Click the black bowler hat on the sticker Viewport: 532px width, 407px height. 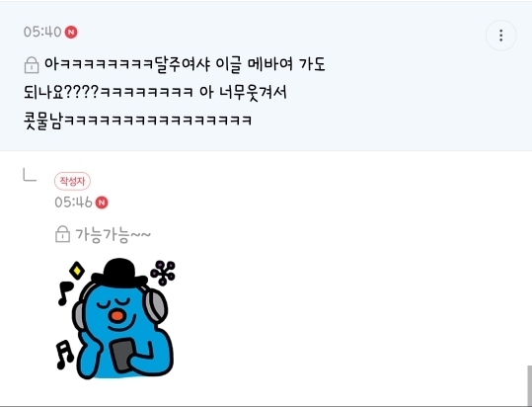[119, 274]
